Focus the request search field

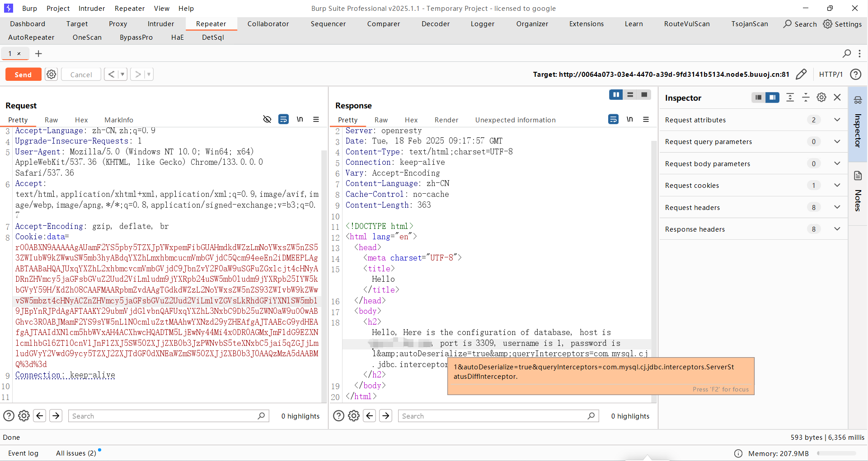pyautogui.click(x=169, y=416)
